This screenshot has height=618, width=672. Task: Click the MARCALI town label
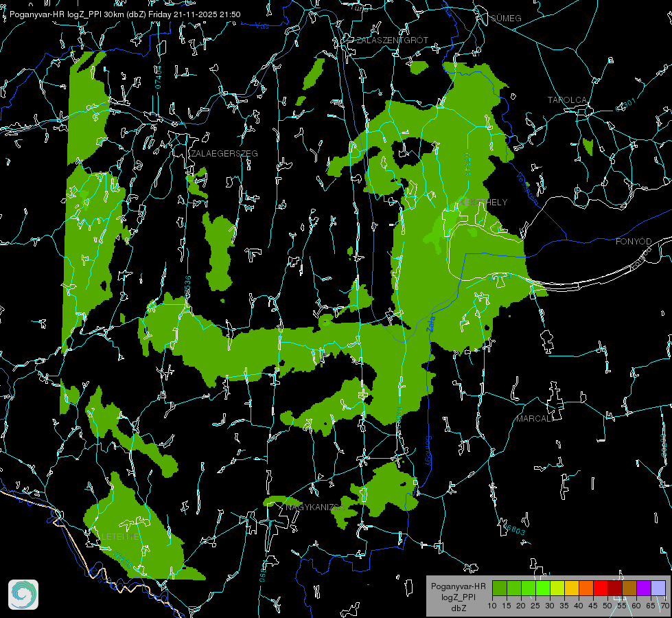533,419
